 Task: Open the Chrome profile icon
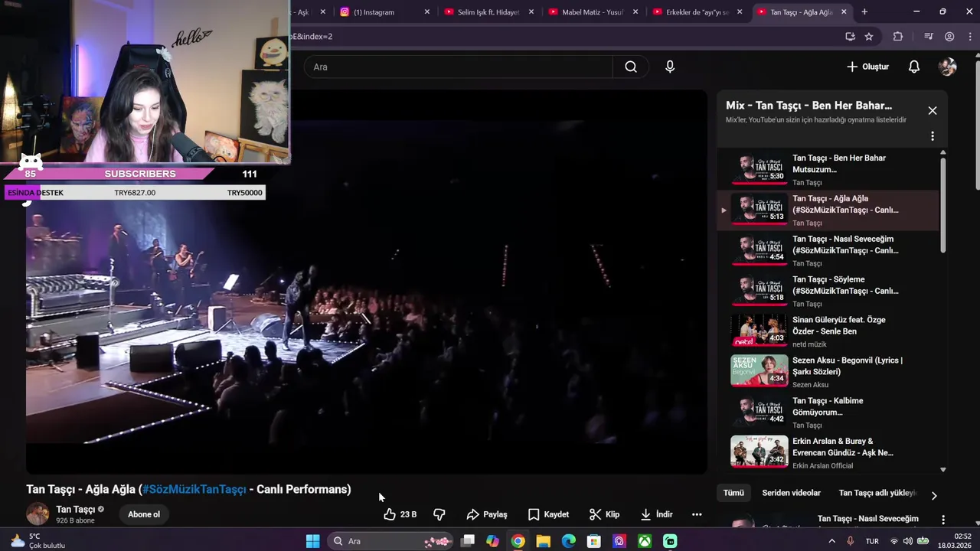949,36
